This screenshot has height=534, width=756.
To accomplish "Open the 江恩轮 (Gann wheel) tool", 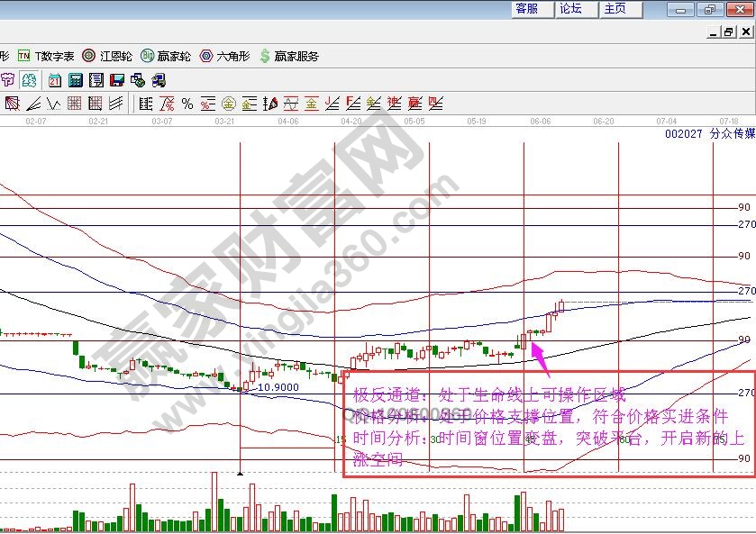I will click(x=107, y=56).
